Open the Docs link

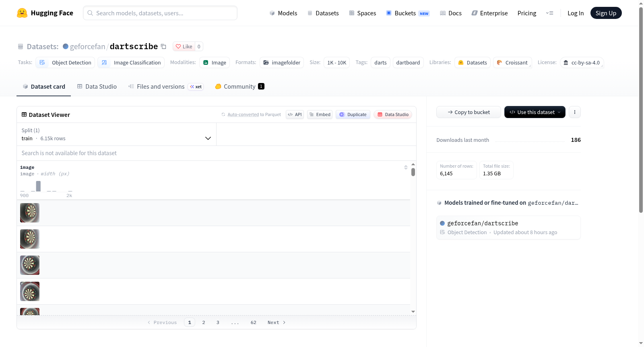(451, 13)
